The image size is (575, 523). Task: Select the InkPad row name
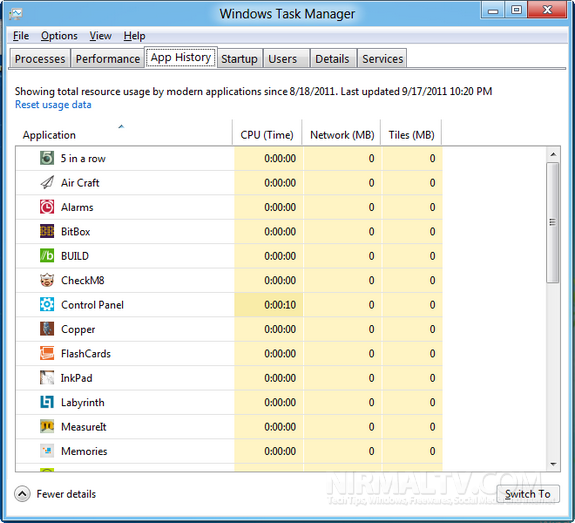(77, 378)
